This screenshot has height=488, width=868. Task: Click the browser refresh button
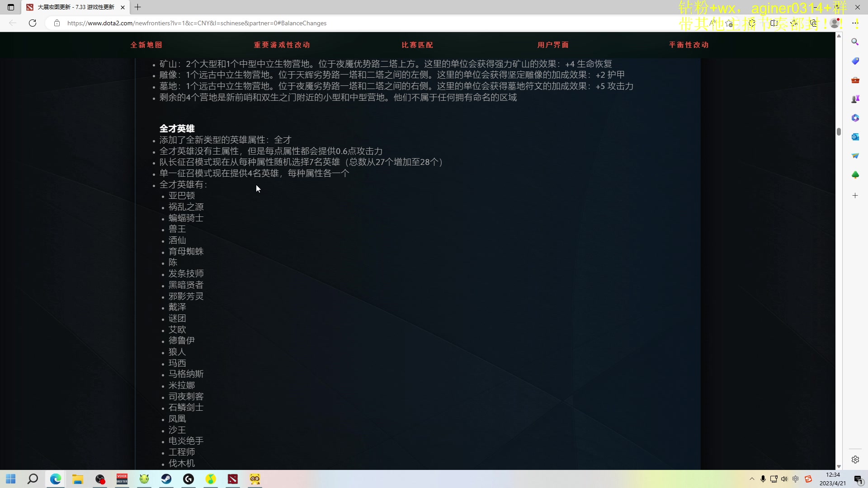point(33,23)
